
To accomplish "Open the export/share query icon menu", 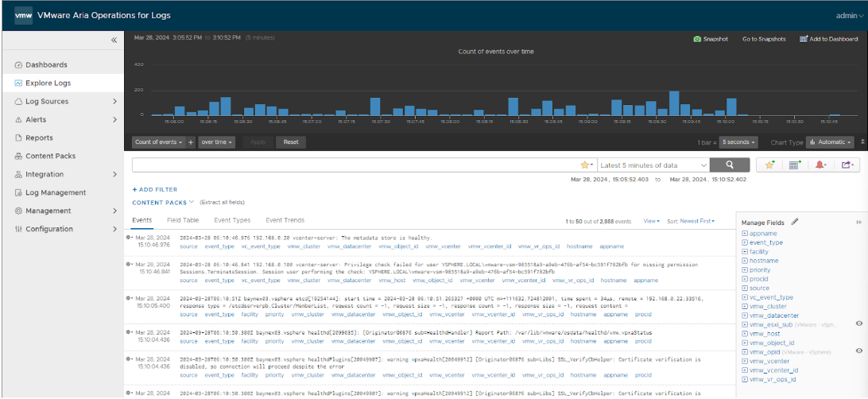I will coord(847,165).
